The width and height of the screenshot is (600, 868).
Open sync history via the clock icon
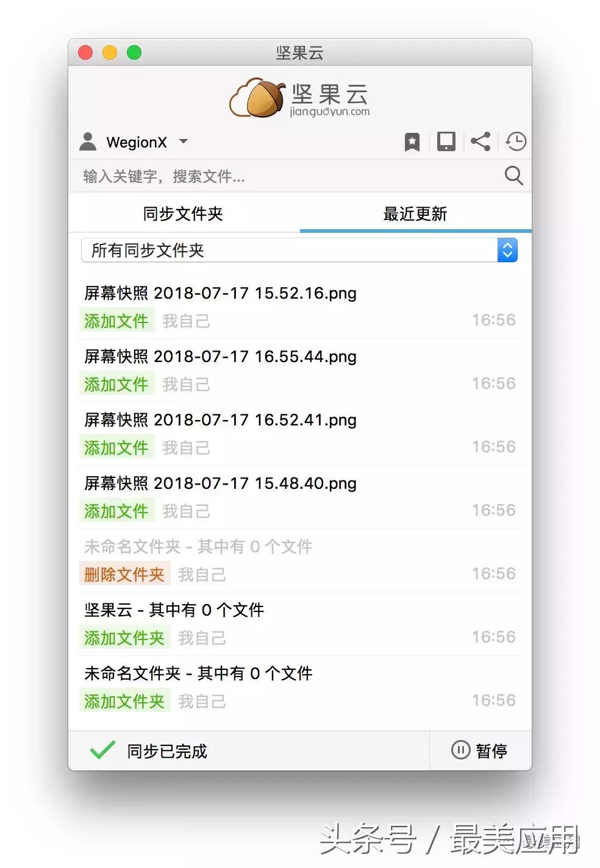pos(515,141)
